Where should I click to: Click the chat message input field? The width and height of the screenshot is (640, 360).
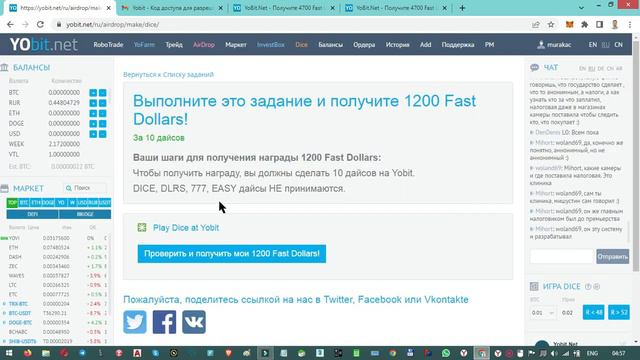point(562,256)
